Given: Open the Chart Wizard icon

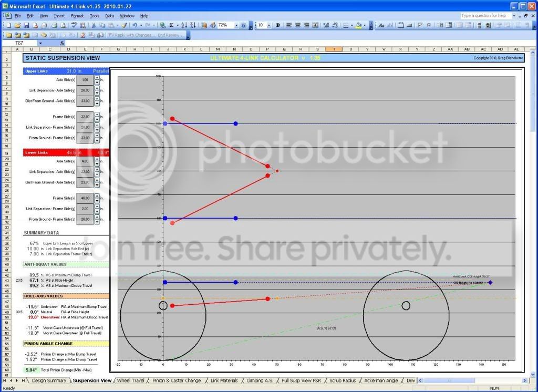Looking at the screenshot, I should point(204,25).
